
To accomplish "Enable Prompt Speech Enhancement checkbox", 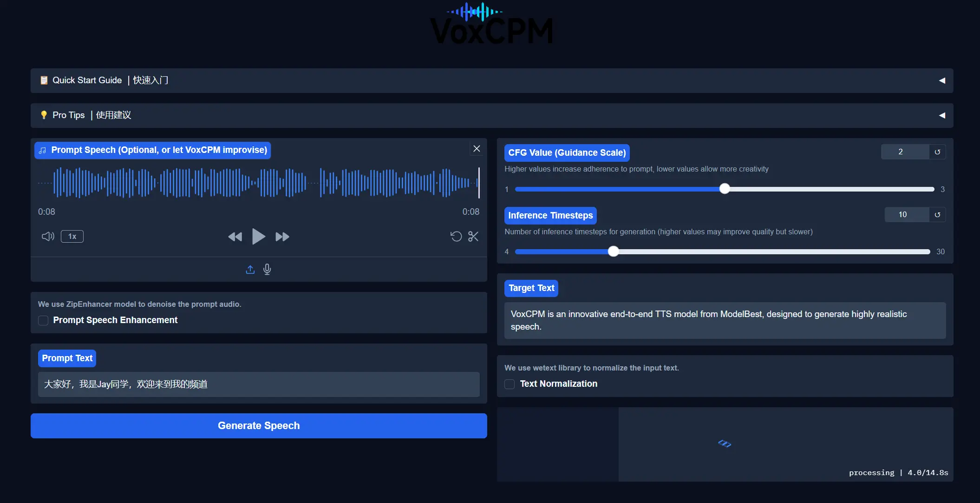I will [x=43, y=320].
